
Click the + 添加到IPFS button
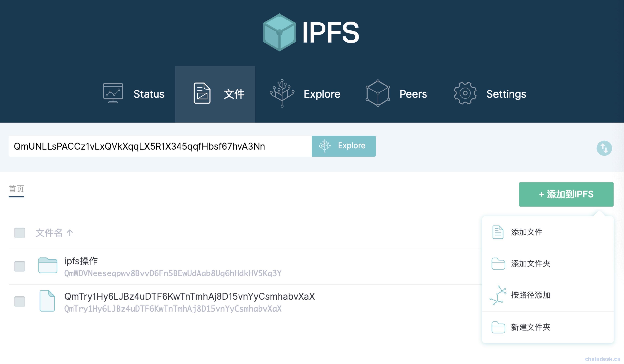[566, 194]
